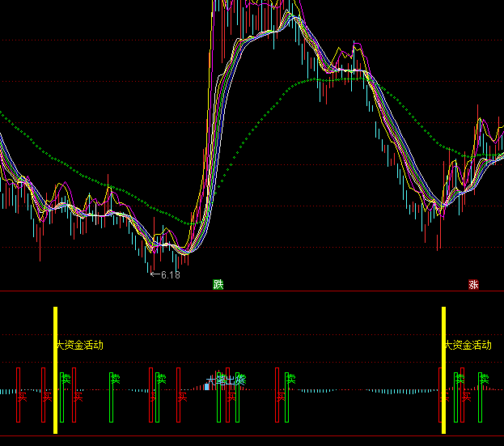This screenshot has width=504, height=446.
Task: Click the small blue block left of 大资出货
Action: coord(207,387)
